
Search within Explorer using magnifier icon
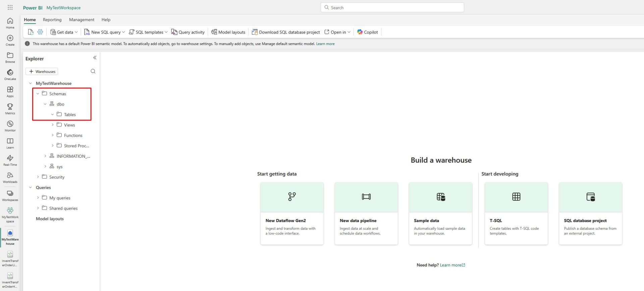pyautogui.click(x=93, y=71)
